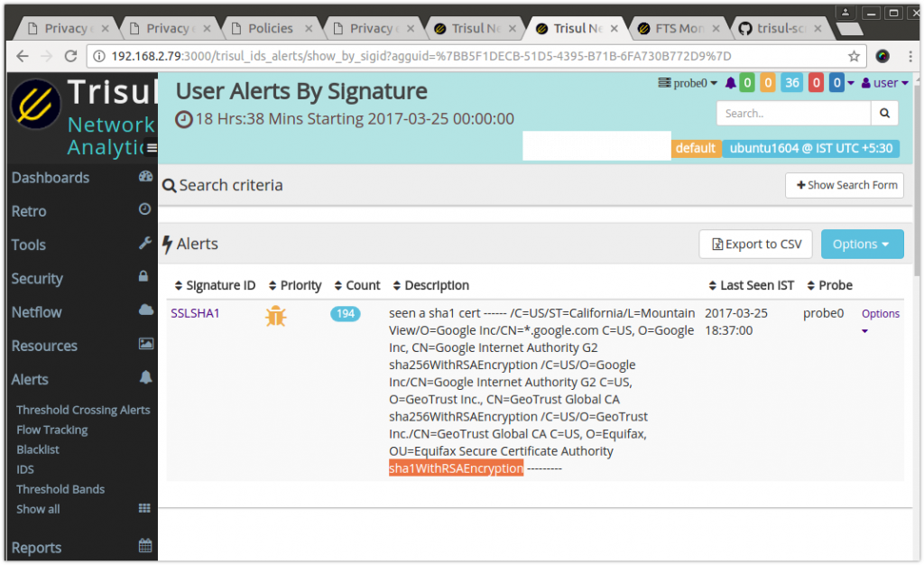Open Blacklist link
Image resolution: width=924 pixels, height=565 pixels.
(38, 449)
